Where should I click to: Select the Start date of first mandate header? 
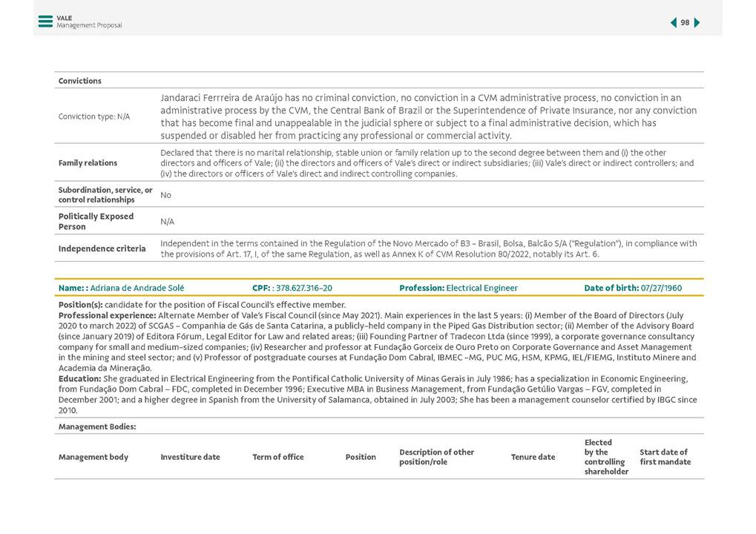[x=664, y=457]
